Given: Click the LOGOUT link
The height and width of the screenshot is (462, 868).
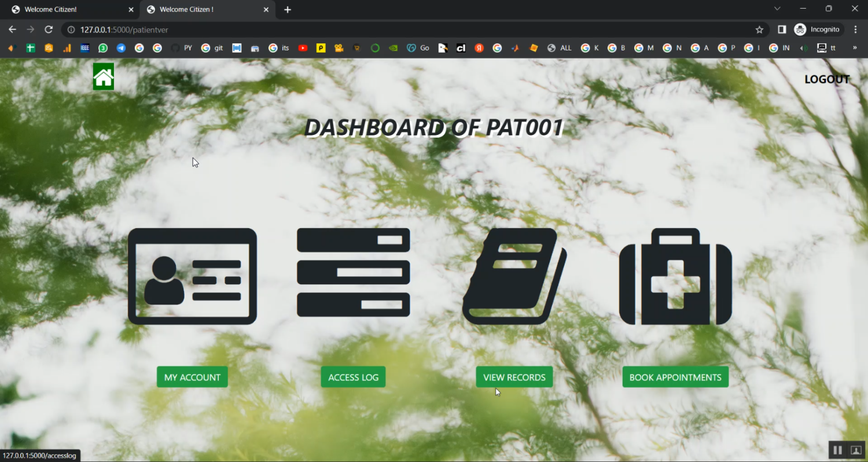Looking at the screenshot, I should pyautogui.click(x=826, y=79).
